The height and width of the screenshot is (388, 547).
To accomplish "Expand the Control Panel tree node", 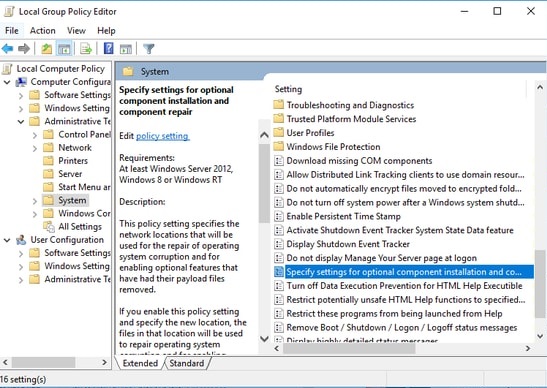I will tap(35, 135).
